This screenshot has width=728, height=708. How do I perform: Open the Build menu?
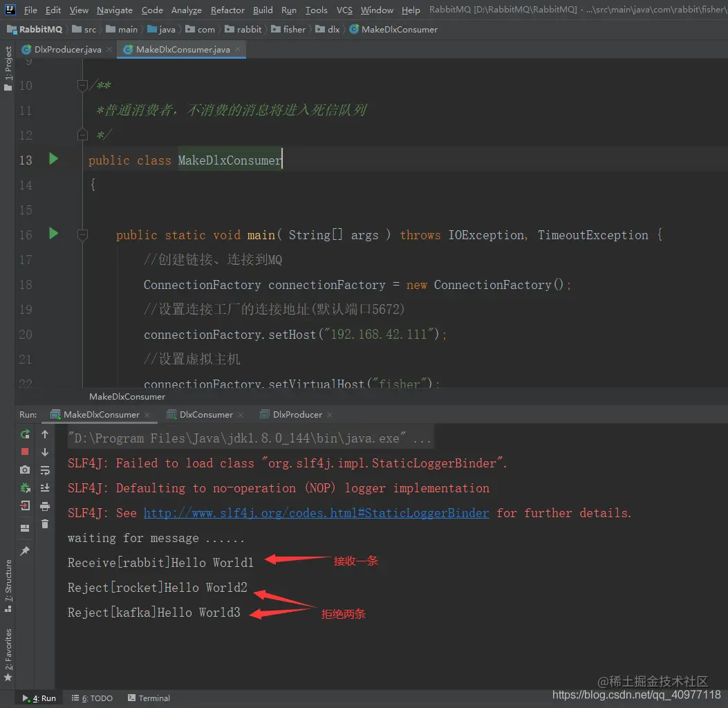pos(263,10)
